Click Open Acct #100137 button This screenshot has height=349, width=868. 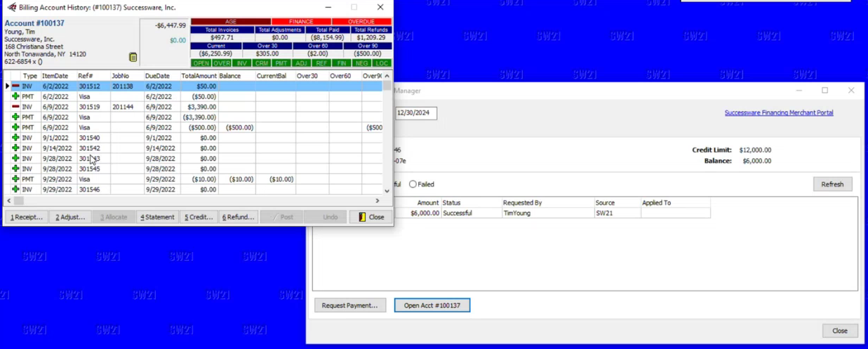coord(432,305)
